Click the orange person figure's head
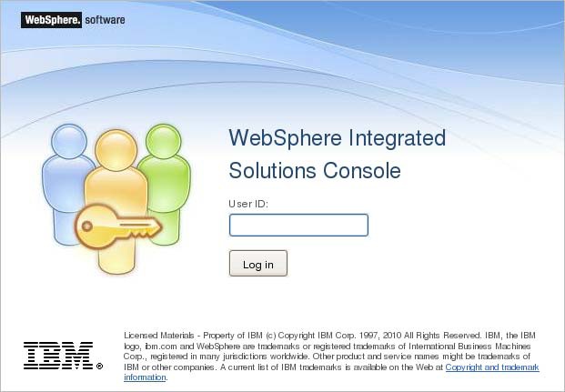 (116, 150)
